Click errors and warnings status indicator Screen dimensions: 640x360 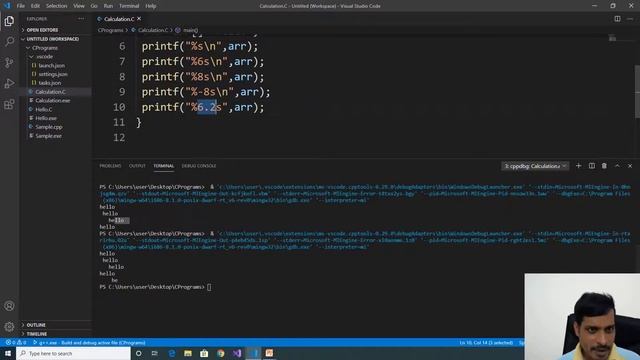point(16,342)
